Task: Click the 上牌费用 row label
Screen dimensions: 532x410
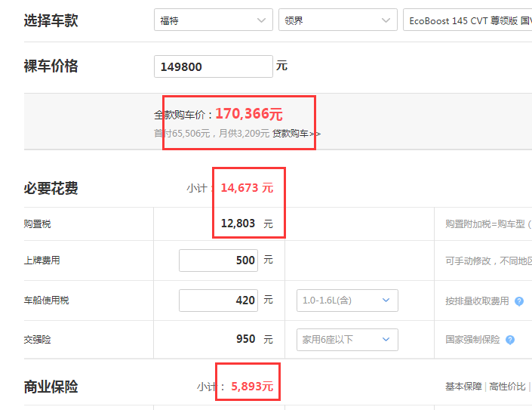Action: 42,260
